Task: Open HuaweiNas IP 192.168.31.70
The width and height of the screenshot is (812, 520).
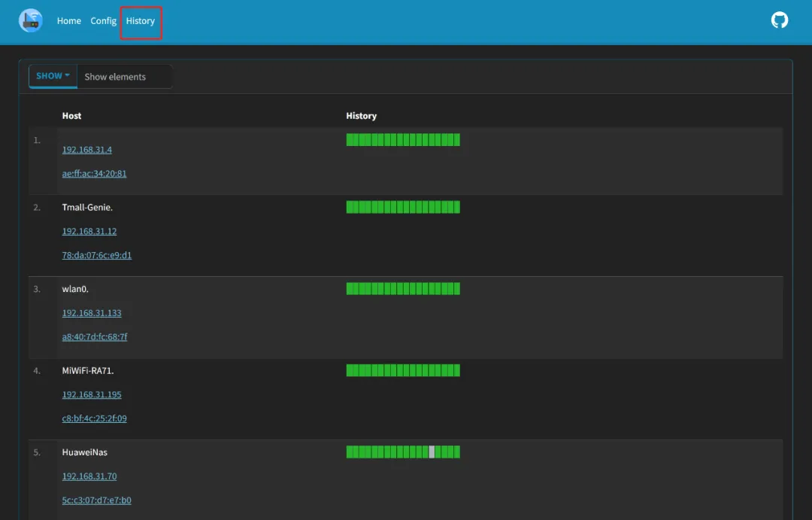Action: pos(89,476)
